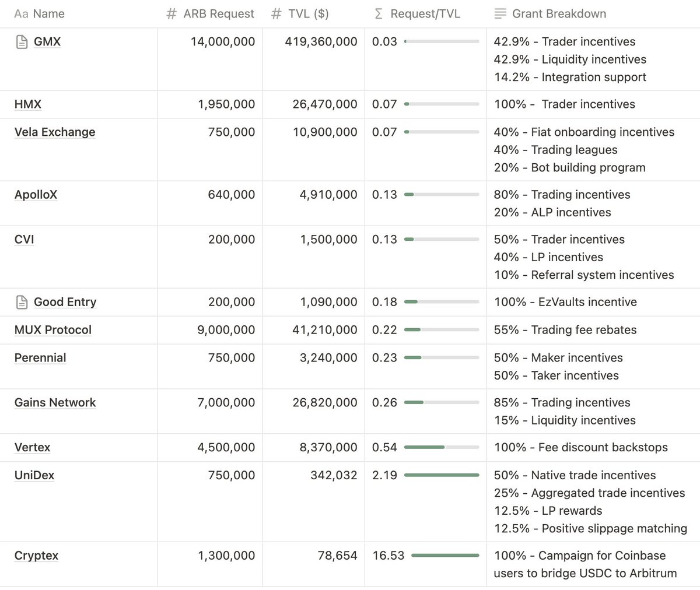This screenshot has height=590, width=700.
Task: Click the Gains Network Request/TVL progress bar
Action: [x=442, y=403]
